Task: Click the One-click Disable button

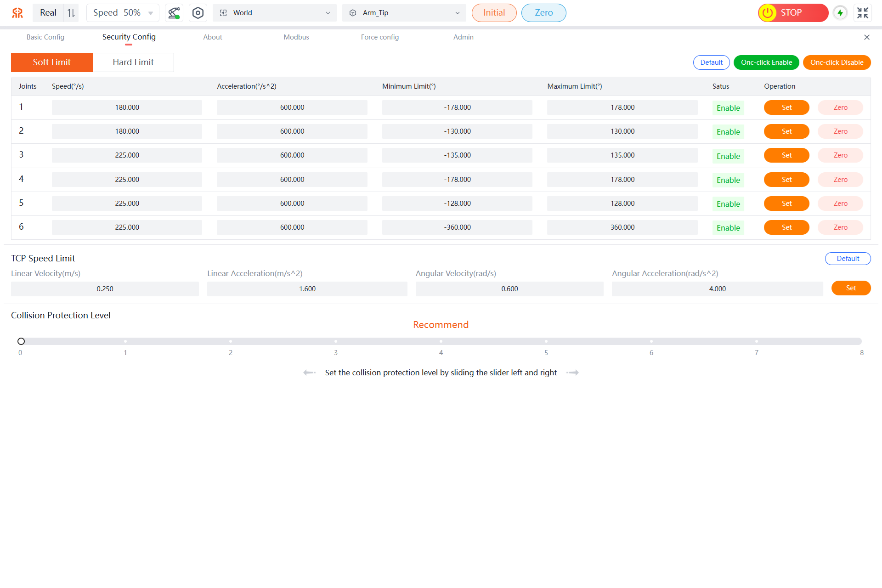Action: [837, 62]
